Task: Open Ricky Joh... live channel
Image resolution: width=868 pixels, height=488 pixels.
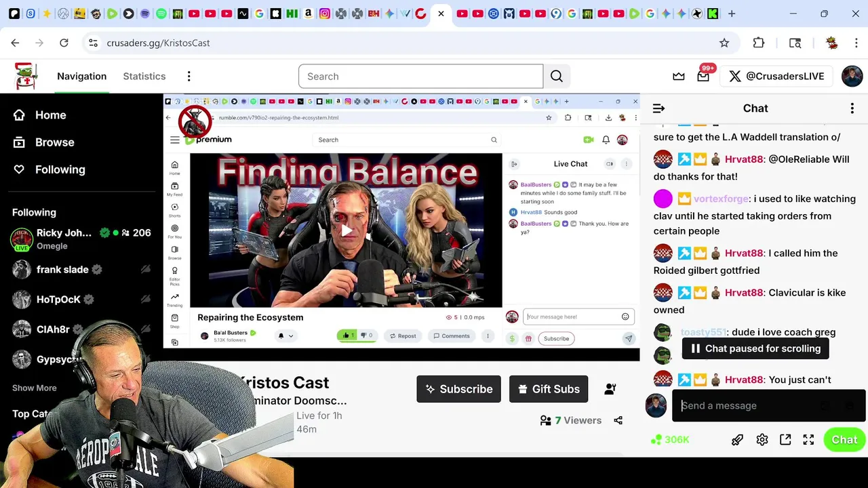Action: tap(81, 239)
